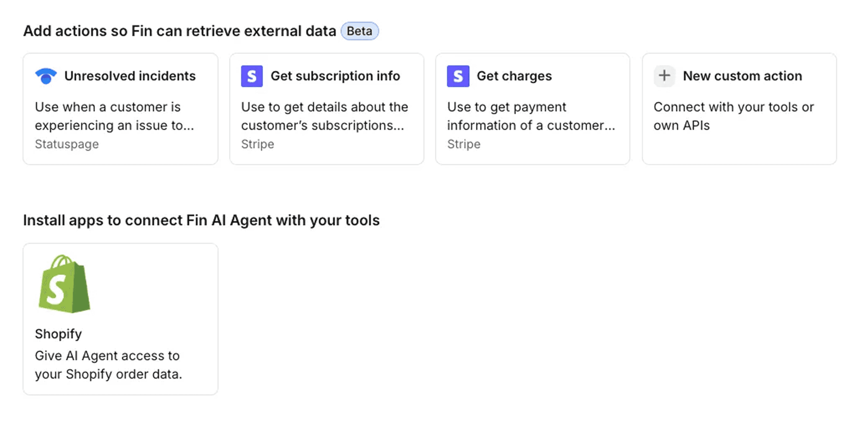Click 'Connect with your tools or own APIs'
This screenshot has height=428, width=868.
(733, 116)
